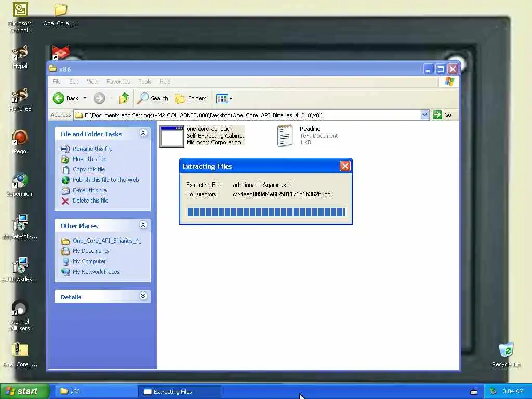Open Help menu
Viewport: 532px width, 399px height.
(x=165, y=82)
